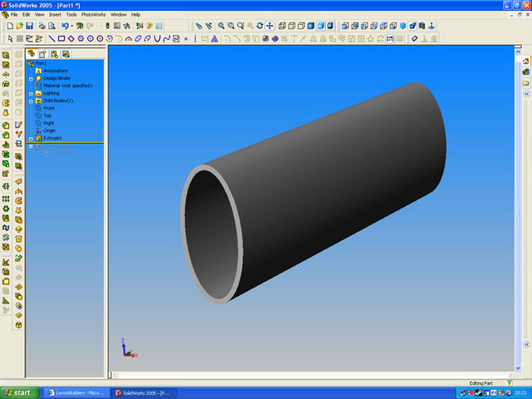Toggle the highlighted dimension display button
Screen dimensions: 532x399
(x=390, y=39)
